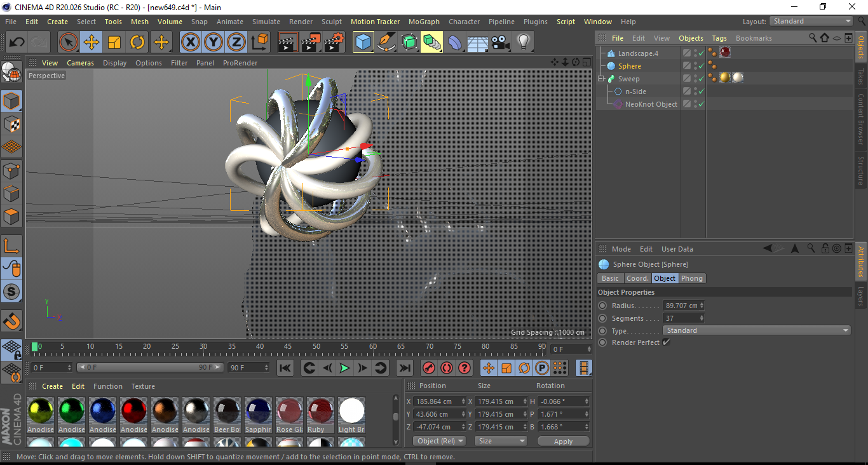Click the Radius value field
This screenshot has width=868, height=465.
(x=681, y=306)
